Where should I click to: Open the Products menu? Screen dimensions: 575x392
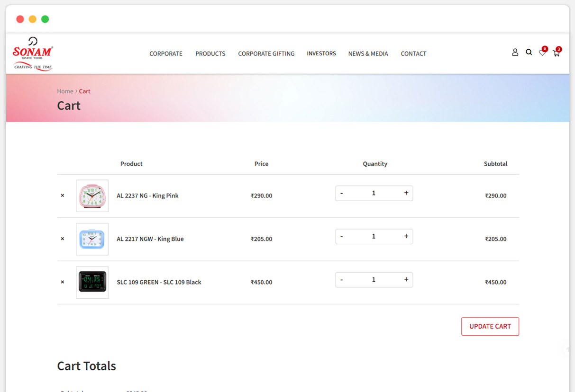[x=210, y=53]
